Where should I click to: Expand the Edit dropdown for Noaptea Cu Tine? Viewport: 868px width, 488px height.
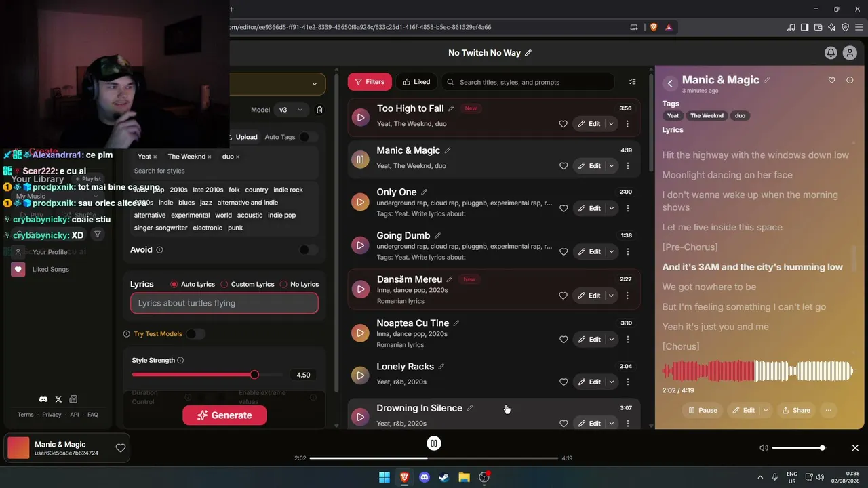[611, 340]
